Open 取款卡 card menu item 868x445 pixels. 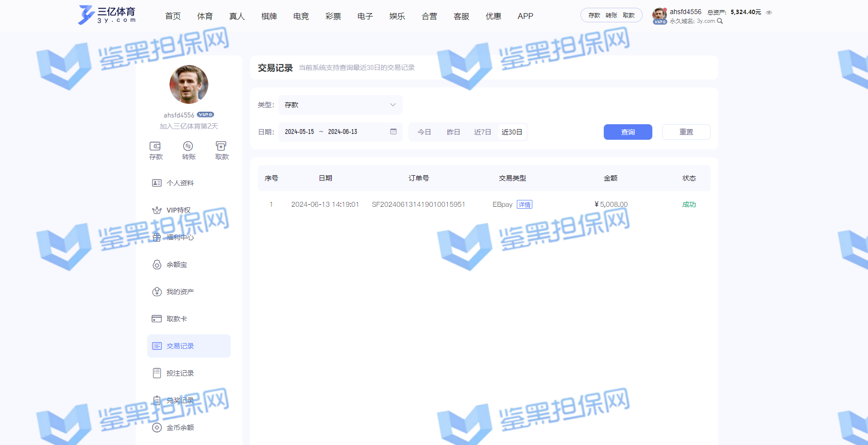point(176,319)
